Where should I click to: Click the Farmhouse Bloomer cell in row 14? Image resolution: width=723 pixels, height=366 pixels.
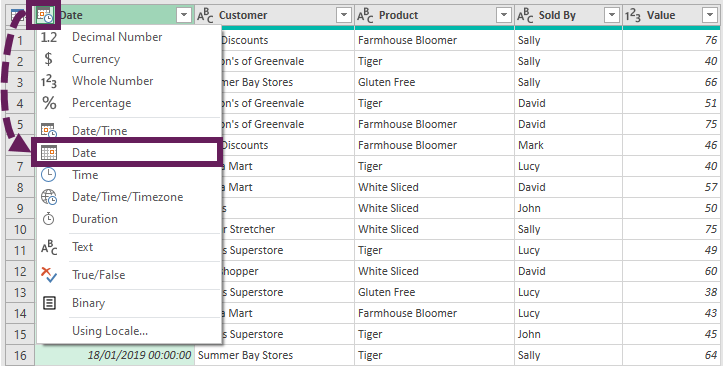click(x=434, y=313)
